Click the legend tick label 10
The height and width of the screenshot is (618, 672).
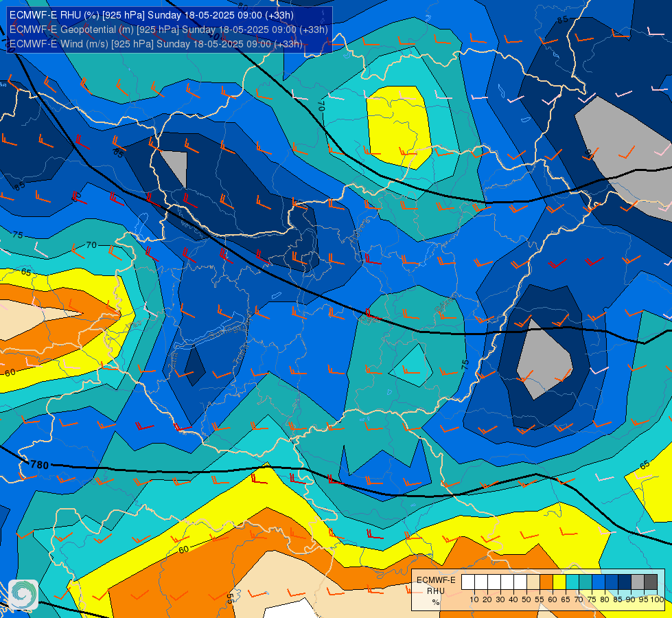pos(474,599)
